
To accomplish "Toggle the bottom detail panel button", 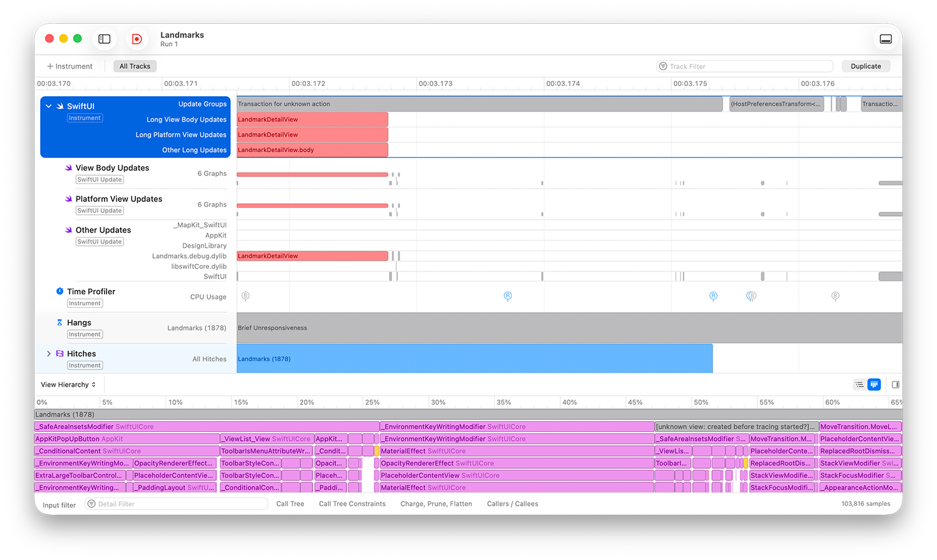I will [x=885, y=39].
